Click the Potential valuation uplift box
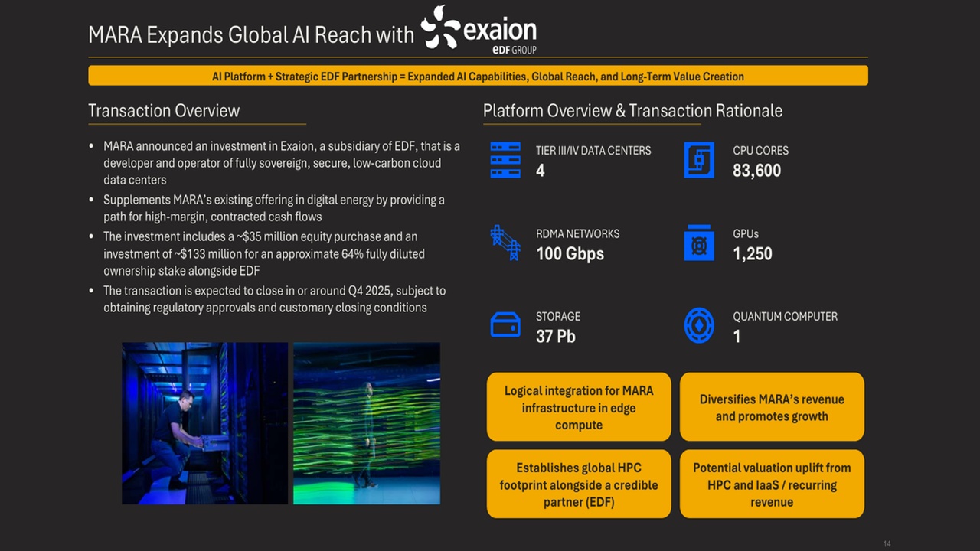The height and width of the screenshot is (551, 980). pyautogui.click(x=772, y=484)
